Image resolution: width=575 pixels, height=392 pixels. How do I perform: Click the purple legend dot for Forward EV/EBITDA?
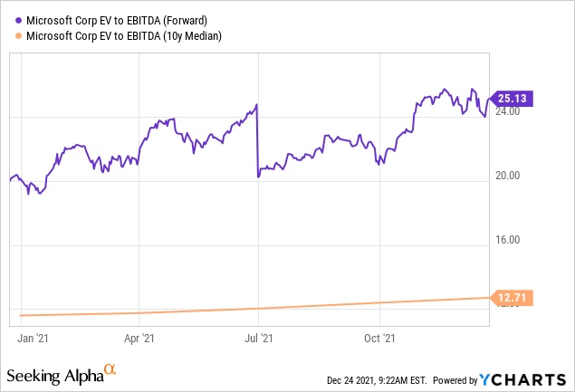[19, 20]
